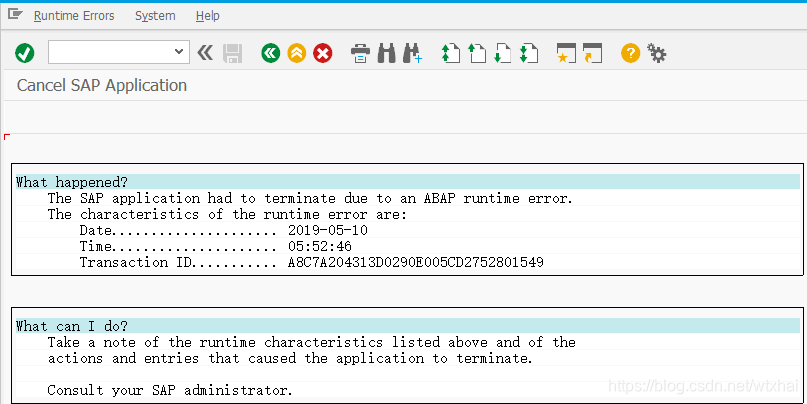The height and width of the screenshot is (404, 807).
Task: Open the System menu
Action: tap(155, 16)
